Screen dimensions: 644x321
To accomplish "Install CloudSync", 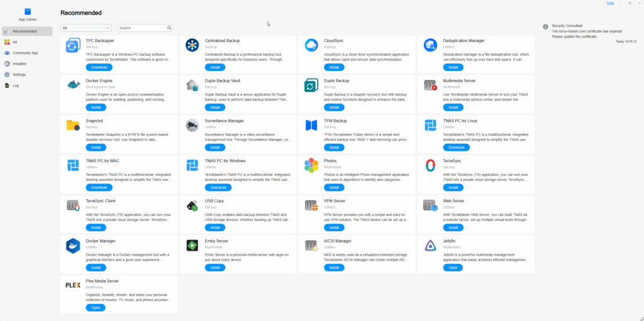I will click(x=335, y=67).
